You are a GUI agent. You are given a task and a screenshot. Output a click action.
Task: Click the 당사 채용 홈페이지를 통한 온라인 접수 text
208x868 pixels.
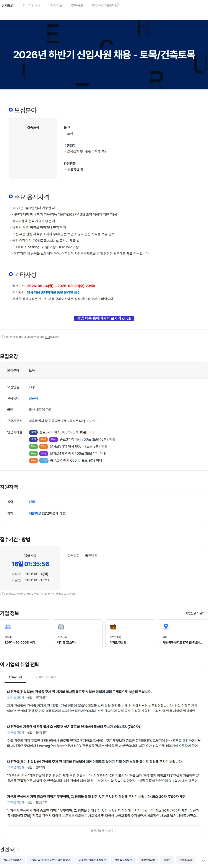(53, 292)
